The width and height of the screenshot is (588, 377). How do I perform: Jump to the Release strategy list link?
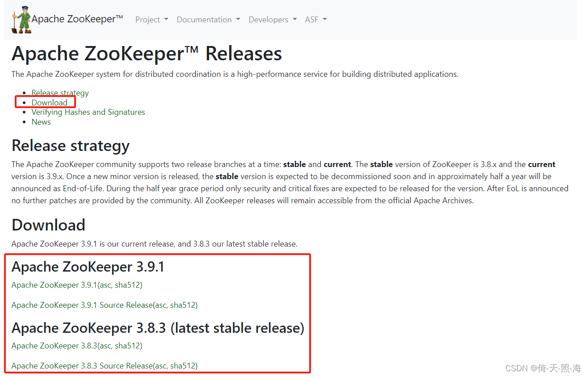(60, 93)
